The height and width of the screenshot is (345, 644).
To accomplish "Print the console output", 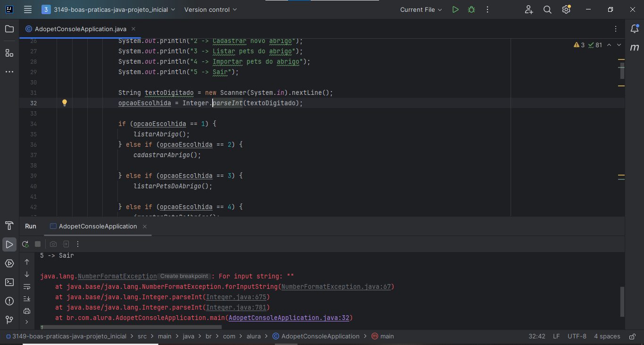I will [x=27, y=311].
